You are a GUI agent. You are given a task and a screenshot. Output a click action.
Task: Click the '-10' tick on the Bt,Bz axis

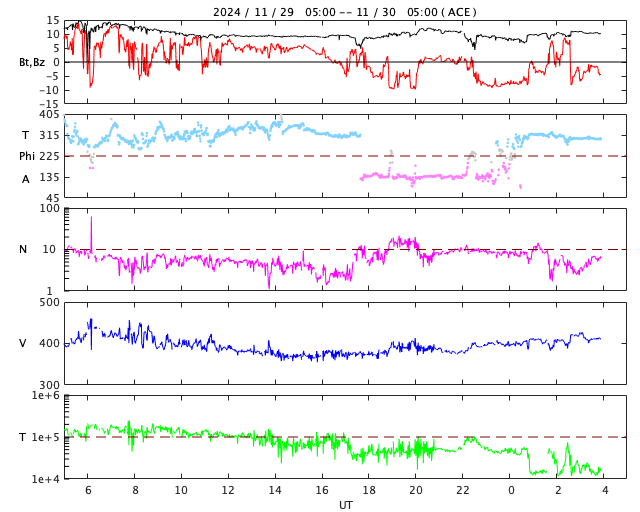[x=49, y=90]
